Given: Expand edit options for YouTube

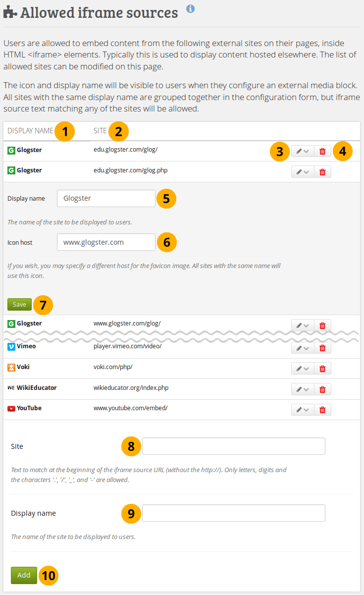Looking at the screenshot, I should coord(303,410).
